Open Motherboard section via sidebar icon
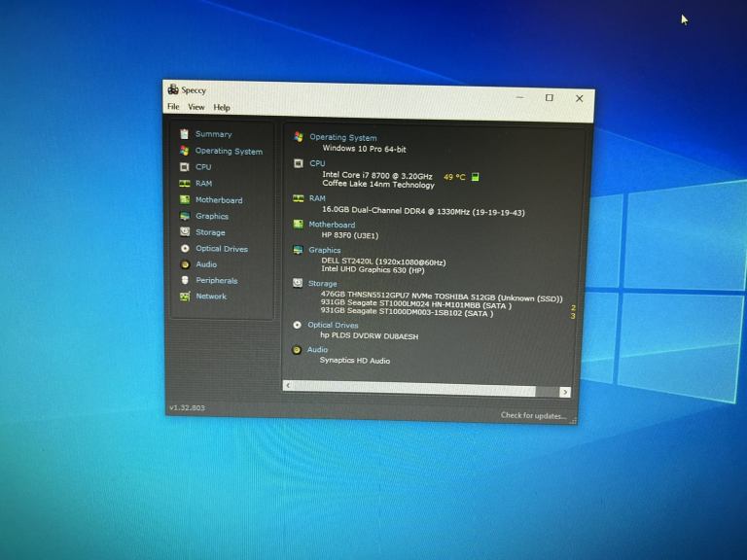This screenshot has height=560, width=747. [184, 200]
